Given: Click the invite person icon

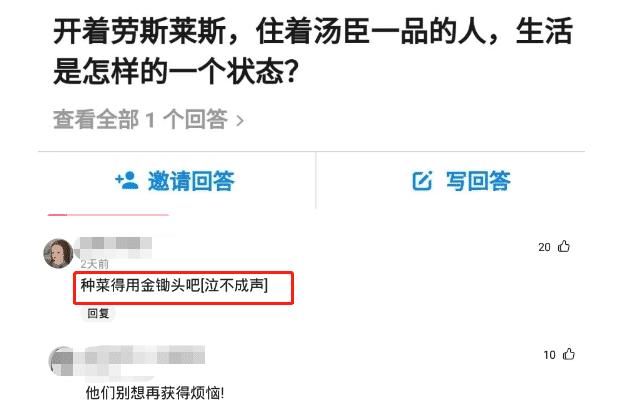Looking at the screenshot, I should (127, 181).
